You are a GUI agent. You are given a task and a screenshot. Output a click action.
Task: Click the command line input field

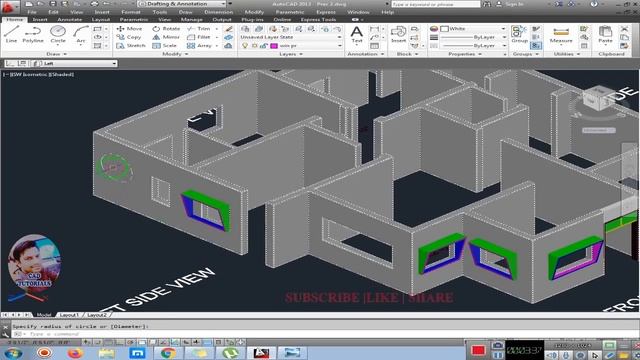pyautogui.click(x=245, y=334)
